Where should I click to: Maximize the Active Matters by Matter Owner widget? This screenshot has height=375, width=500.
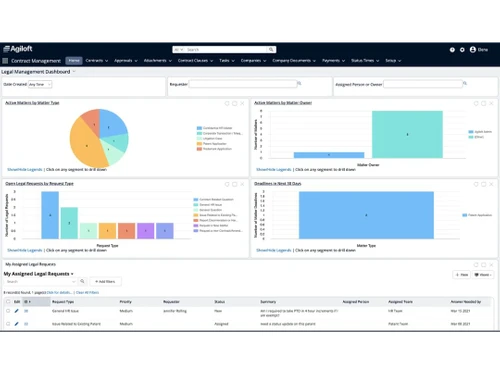(x=484, y=103)
